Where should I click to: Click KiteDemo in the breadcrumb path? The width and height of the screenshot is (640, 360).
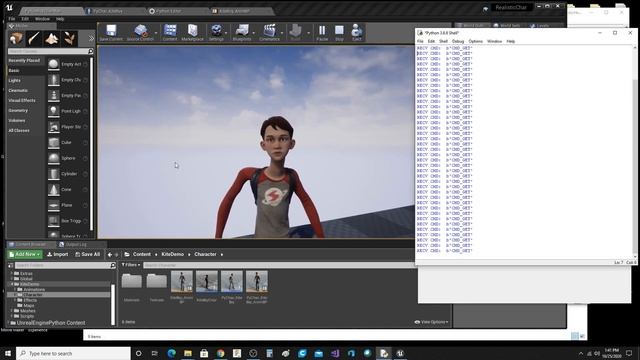[x=173, y=254]
